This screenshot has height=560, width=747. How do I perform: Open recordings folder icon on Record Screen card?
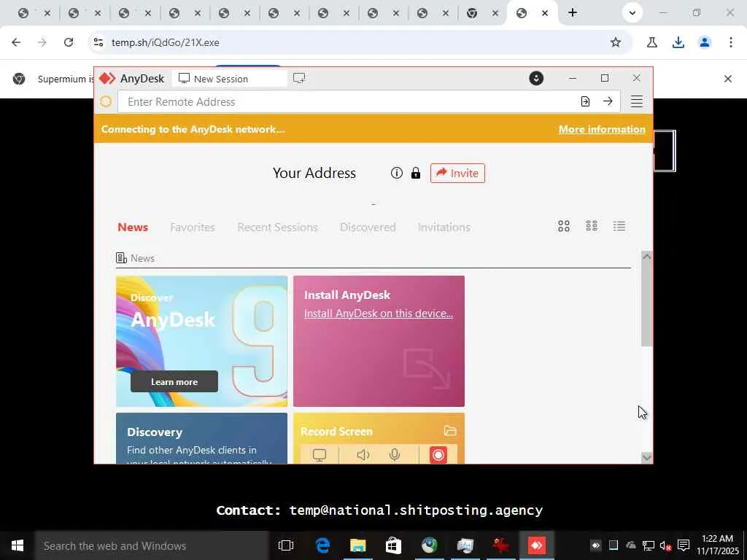[x=449, y=431]
